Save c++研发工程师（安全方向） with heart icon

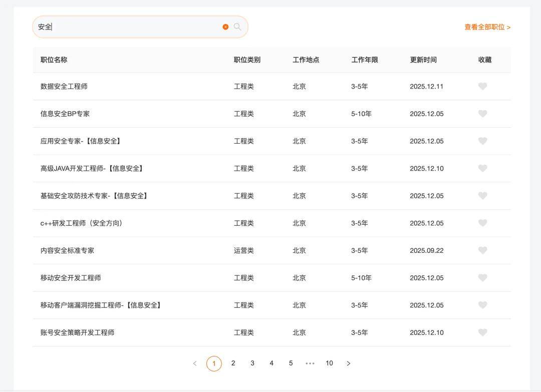tap(482, 223)
